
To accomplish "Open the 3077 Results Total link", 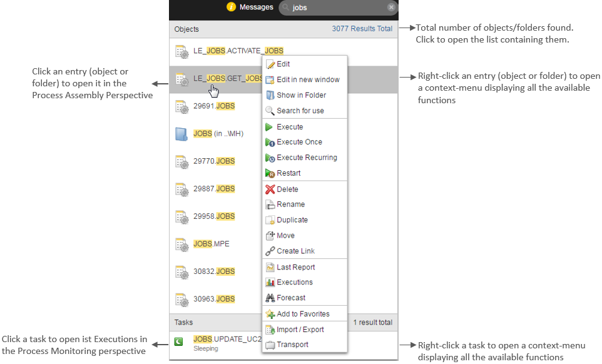I will click(362, 29).
